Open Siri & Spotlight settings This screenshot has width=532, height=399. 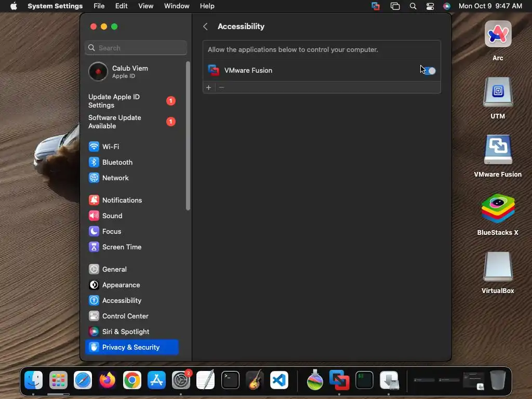pos(132,332)
